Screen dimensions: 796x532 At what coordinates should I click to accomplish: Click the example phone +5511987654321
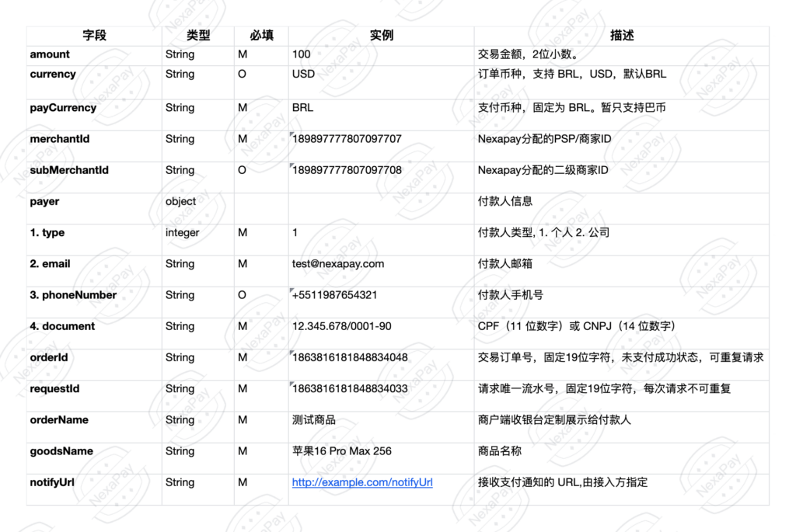click(334, 295)
